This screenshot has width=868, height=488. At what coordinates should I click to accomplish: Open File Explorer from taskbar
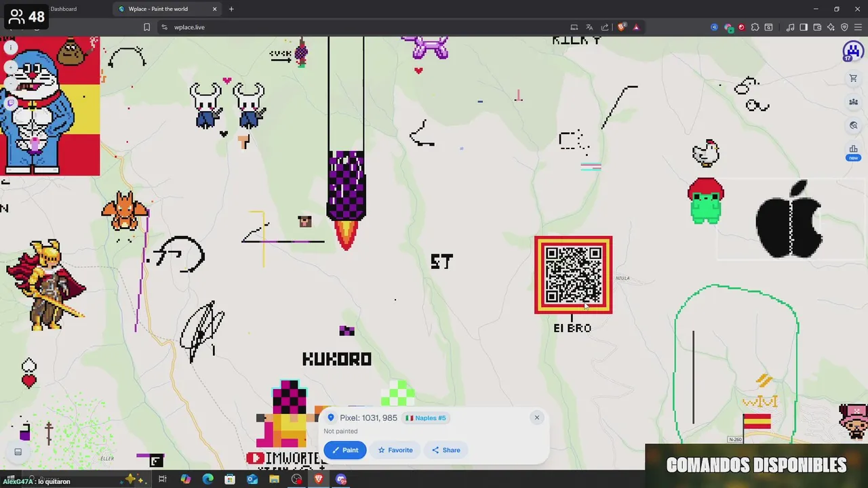[x=274, y=479]
